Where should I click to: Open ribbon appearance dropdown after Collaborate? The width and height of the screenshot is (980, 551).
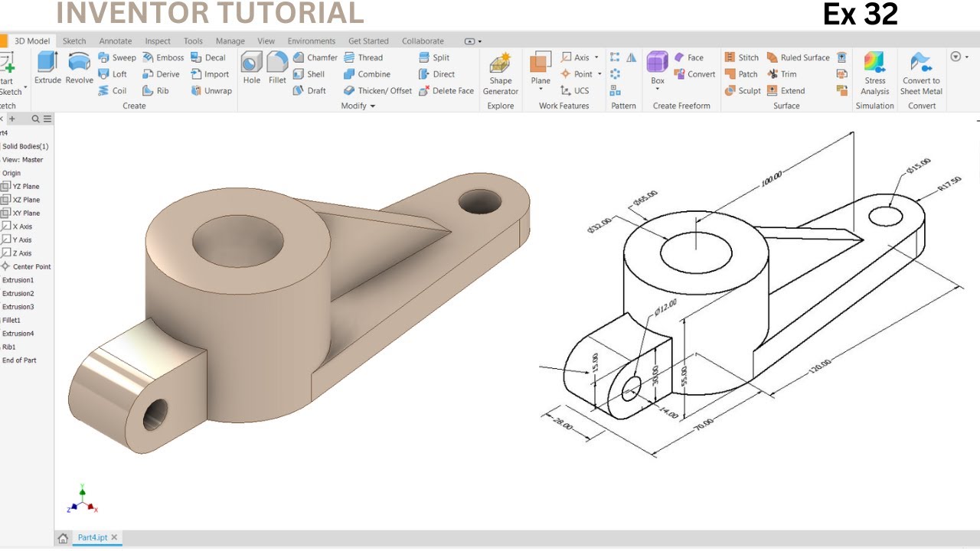click(472, 41)
